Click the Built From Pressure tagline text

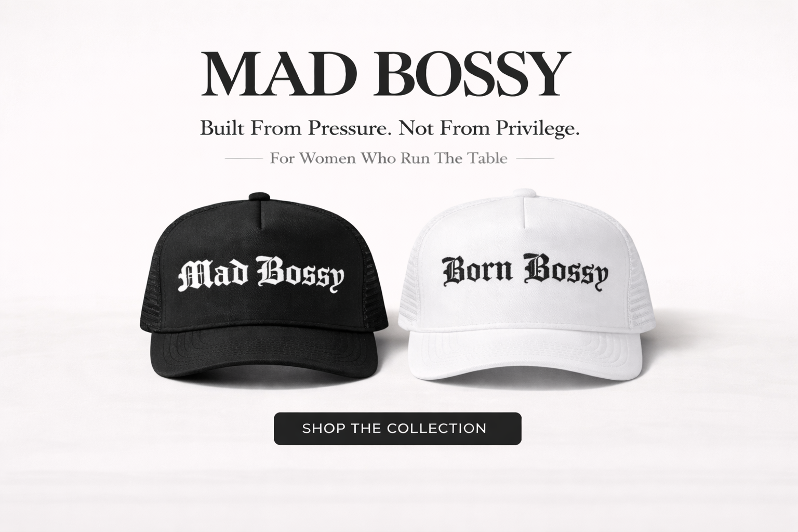(390, 128)
